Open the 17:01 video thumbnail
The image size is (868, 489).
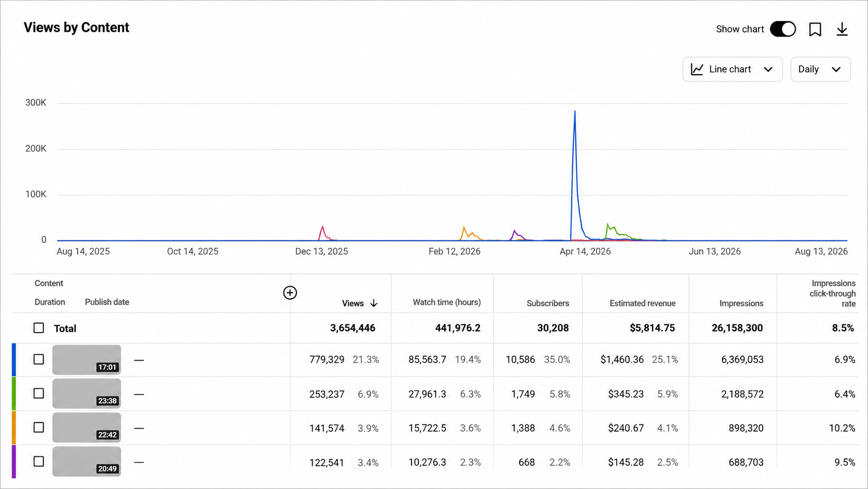coord(87,360)
